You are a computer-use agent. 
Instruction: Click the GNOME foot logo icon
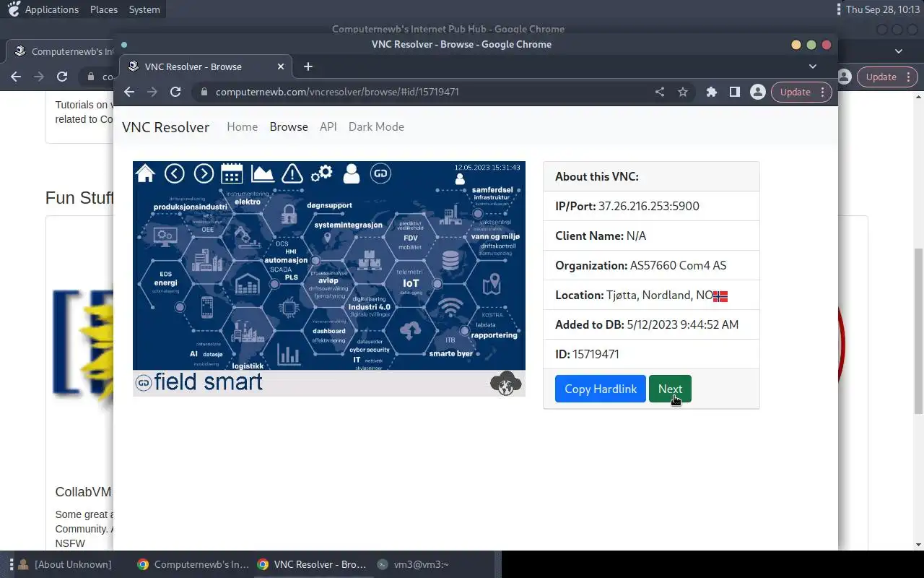13,9
